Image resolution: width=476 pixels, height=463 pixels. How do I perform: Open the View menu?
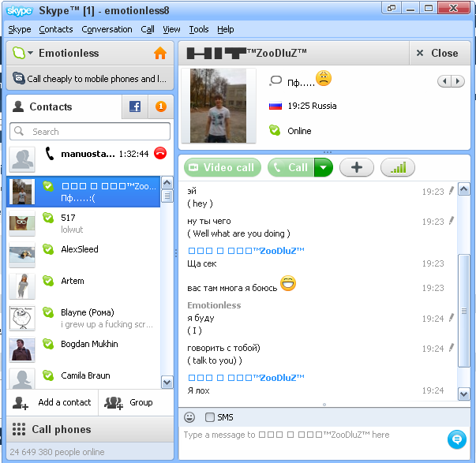point(171,29)
